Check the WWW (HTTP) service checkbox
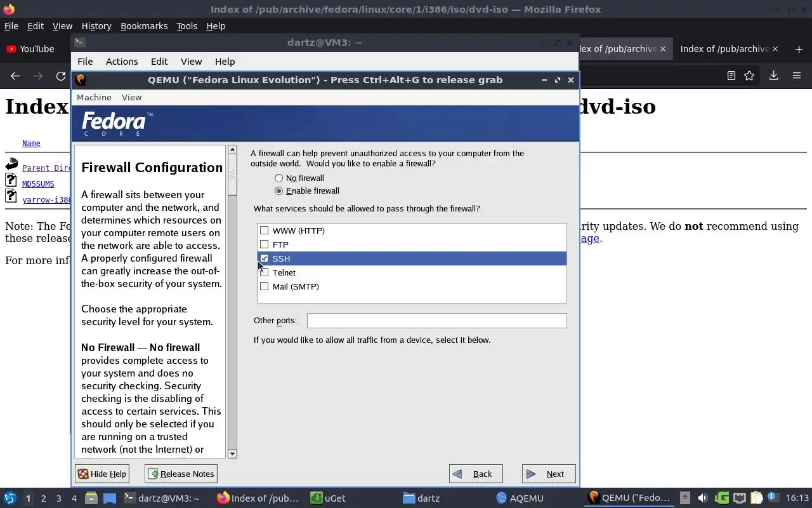Image resolution: width=812 pixels, height=508 pixels. click(265, 231)
